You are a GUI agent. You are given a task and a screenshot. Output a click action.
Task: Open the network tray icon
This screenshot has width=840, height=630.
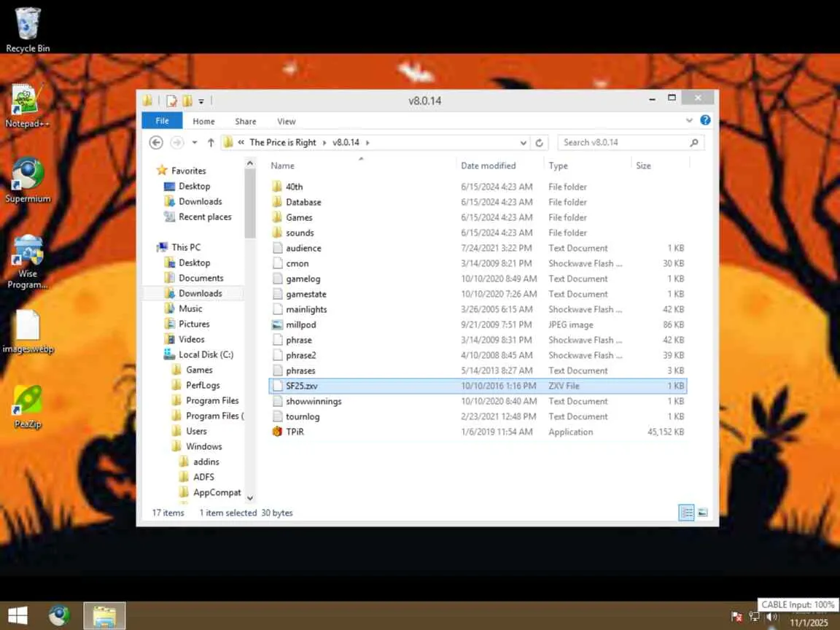tap(754, 617)
